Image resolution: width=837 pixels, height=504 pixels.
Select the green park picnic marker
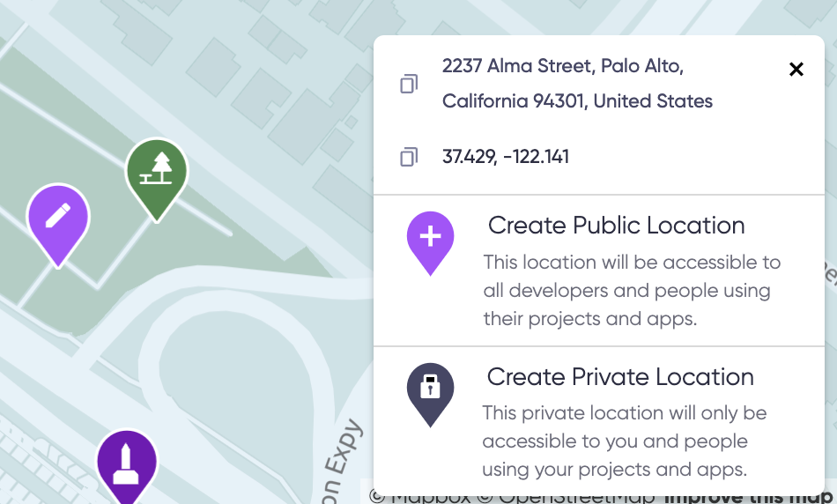tap(157, 180)
